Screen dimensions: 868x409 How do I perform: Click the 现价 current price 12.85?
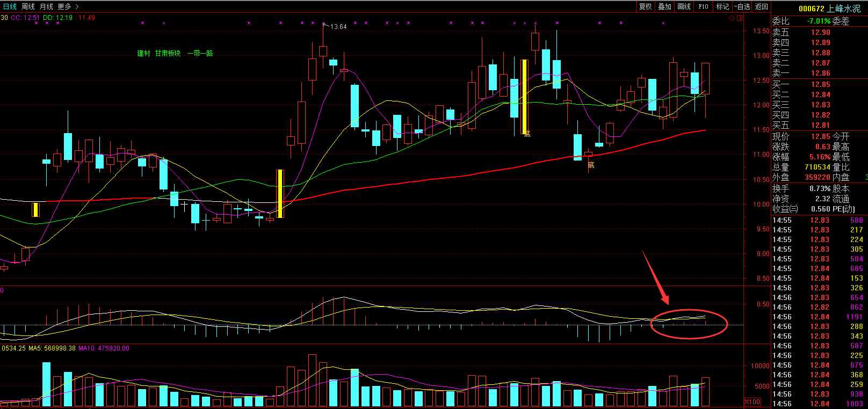[820, 136]
